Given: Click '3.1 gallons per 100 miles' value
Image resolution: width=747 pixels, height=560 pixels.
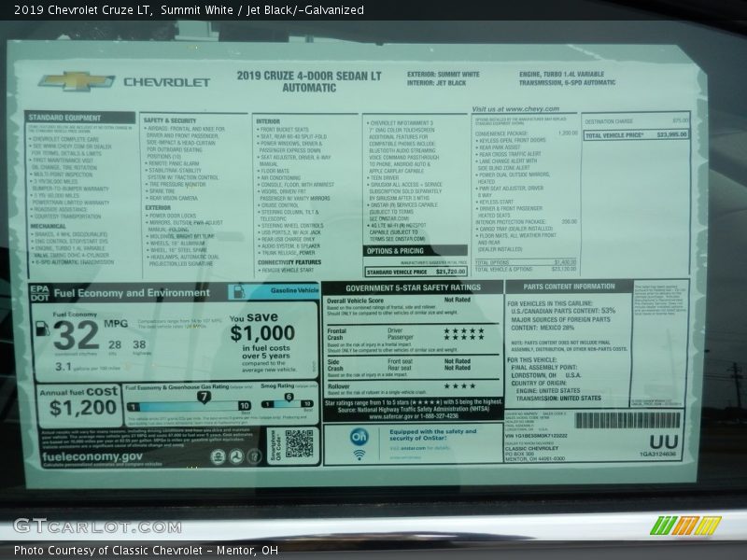Looking at the screenshot, I should coord(88,367).
